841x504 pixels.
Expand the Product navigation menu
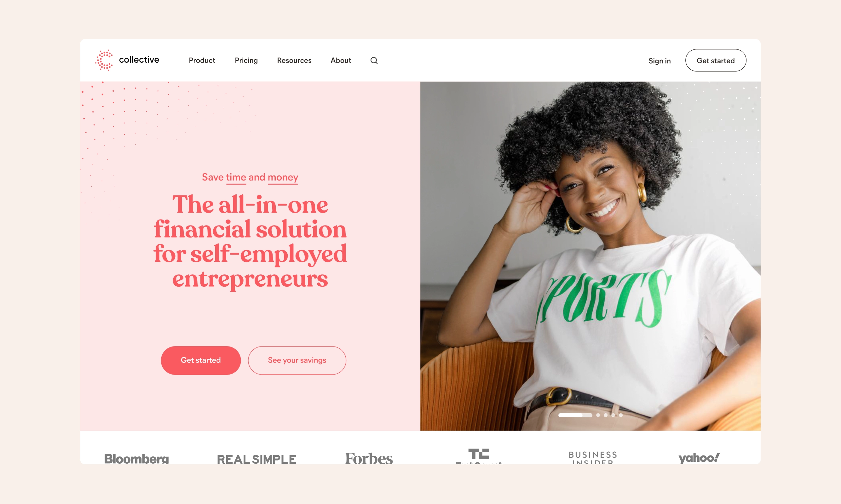coord(202,60)
